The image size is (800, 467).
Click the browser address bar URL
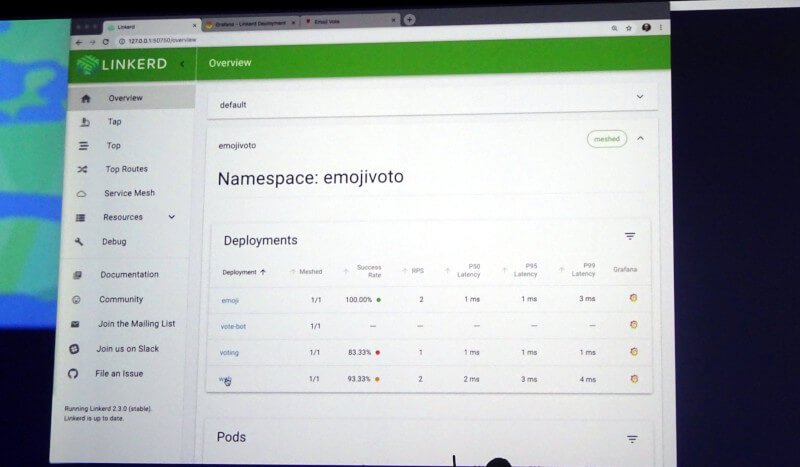[x=162, y=40]
